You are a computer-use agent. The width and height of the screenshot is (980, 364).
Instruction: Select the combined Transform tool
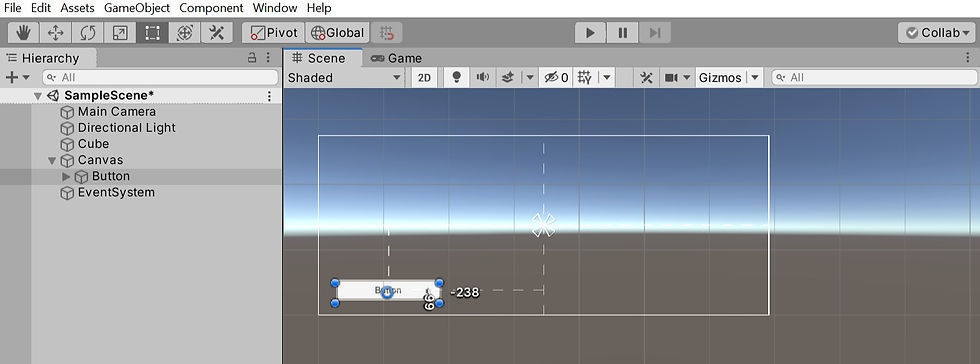point(184,33)
